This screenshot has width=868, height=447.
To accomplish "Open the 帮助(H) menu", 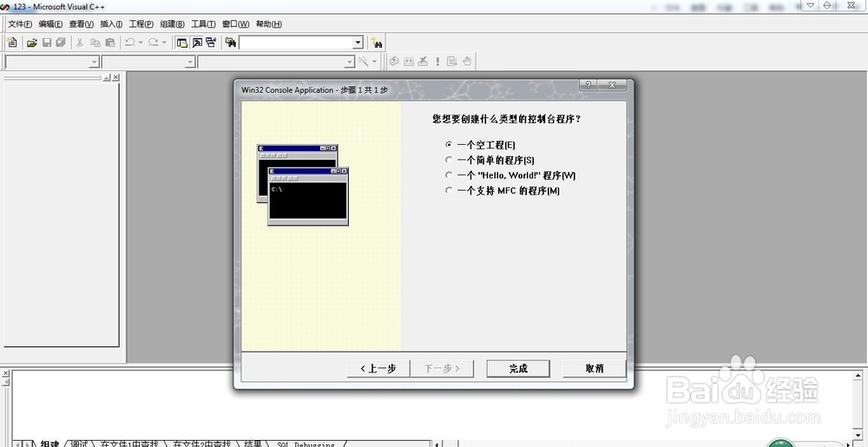I will tap(268, 23).
